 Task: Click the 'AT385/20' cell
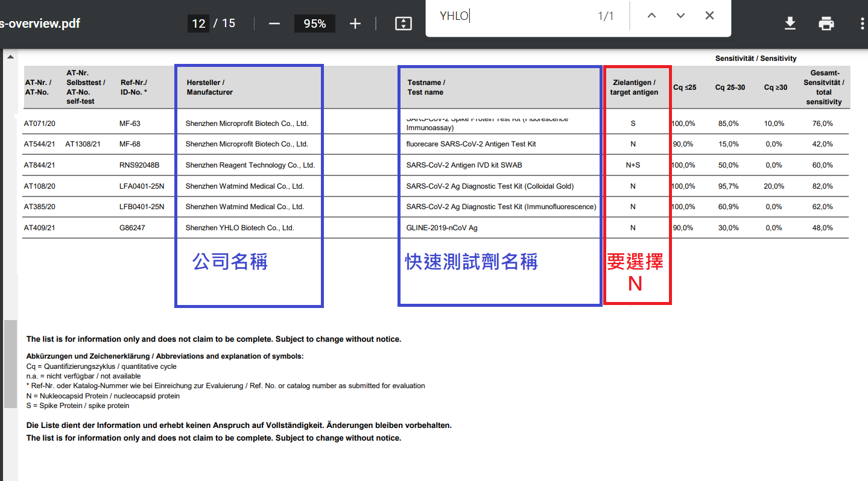(x=40, y=207)
